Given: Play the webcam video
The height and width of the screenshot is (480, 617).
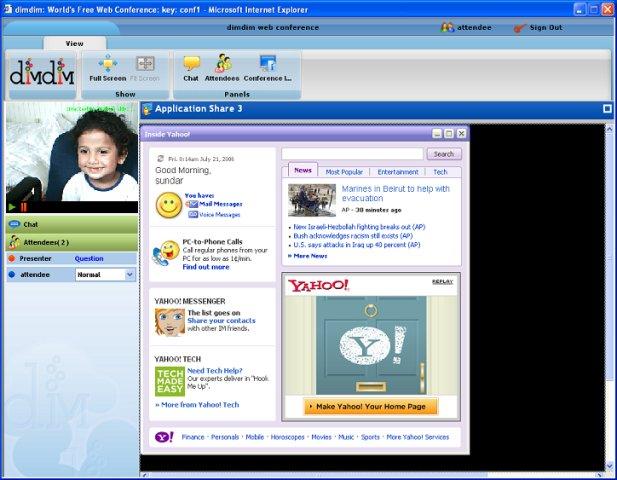Looking at the screenshot, I should pos(12,207).
